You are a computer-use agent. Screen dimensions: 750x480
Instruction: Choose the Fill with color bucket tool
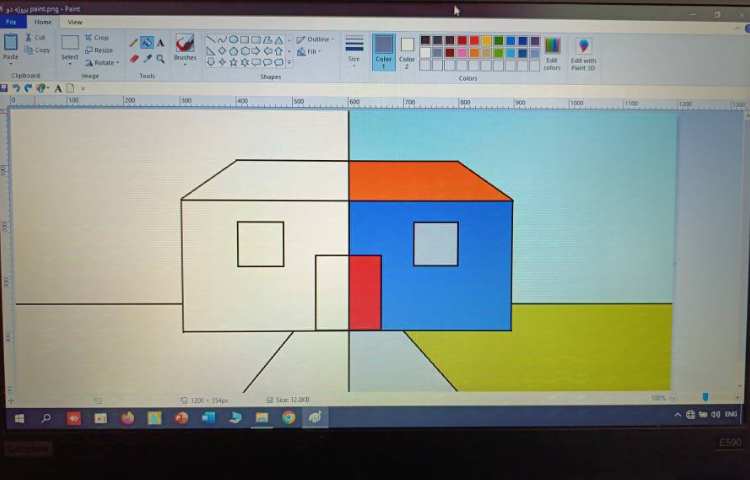click(147, 43)
